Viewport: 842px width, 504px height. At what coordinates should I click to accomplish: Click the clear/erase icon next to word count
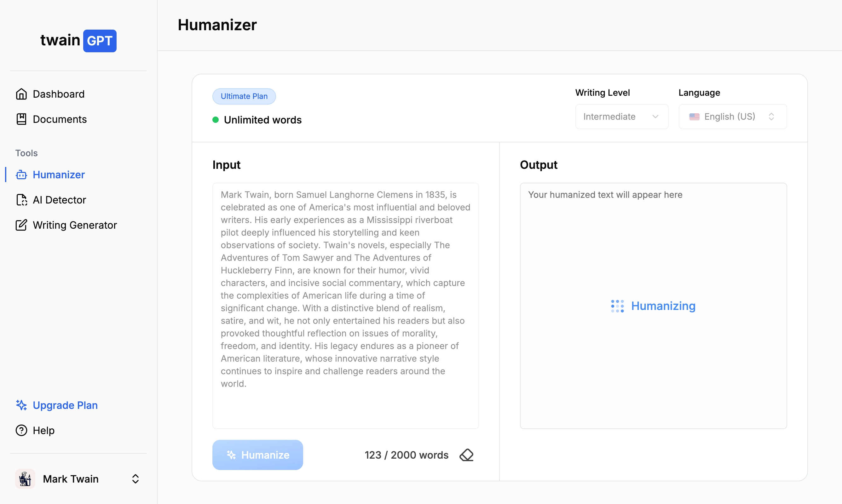click(x=468, y=455)
